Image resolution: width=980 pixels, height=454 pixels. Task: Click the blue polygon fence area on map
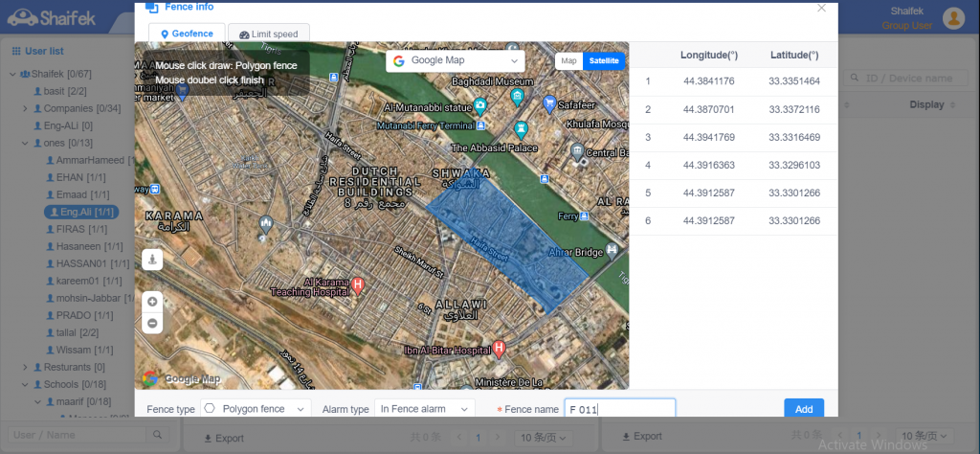point(507,239)
